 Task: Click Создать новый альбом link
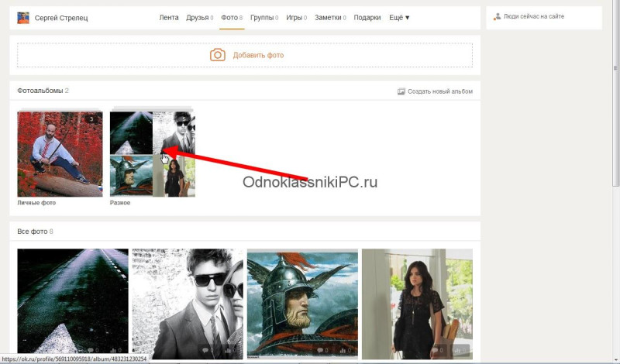coord(440,91)
